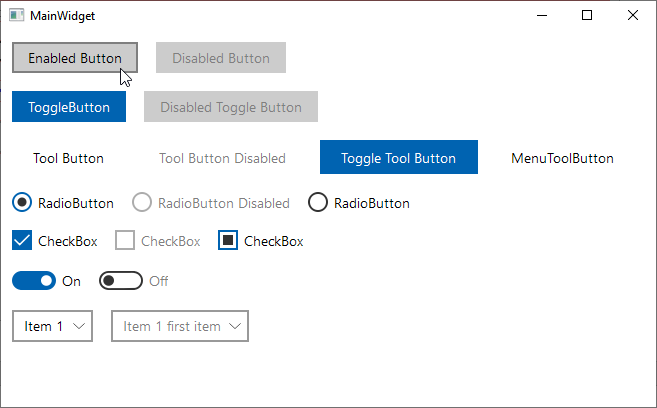Image resolution: width=657 pixels, height=408 pixels.
Task: Click the Tool Button
Action: [x=68, y=158]
